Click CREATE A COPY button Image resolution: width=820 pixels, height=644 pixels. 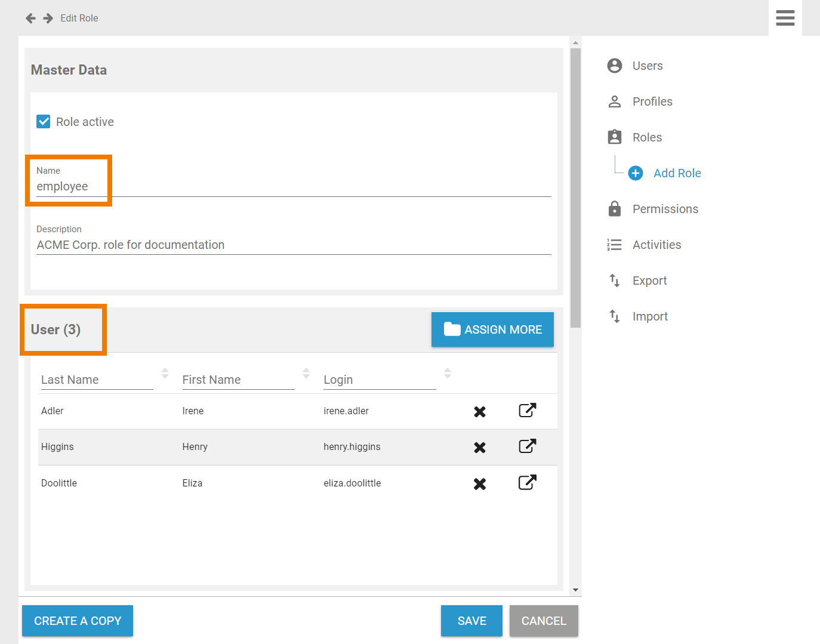78,621
